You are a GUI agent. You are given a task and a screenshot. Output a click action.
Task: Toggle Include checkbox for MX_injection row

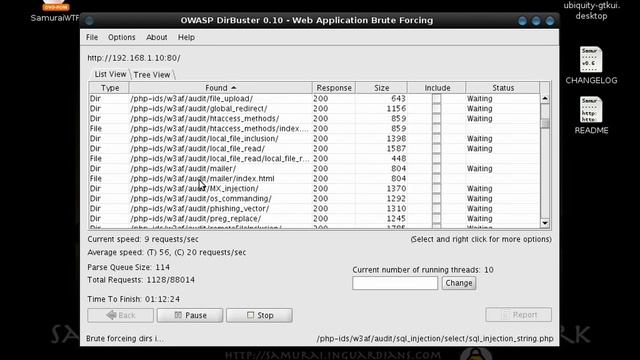pos(437,189)
